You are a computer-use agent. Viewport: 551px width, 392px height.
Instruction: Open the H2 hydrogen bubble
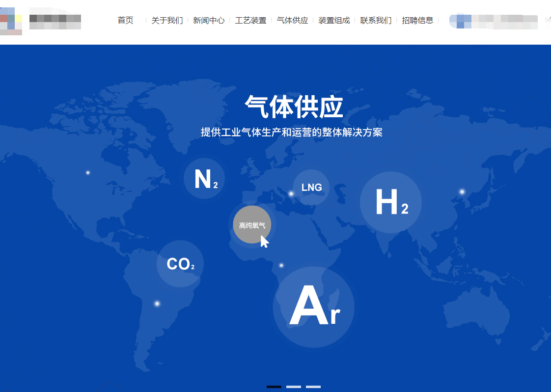[391, 202]
